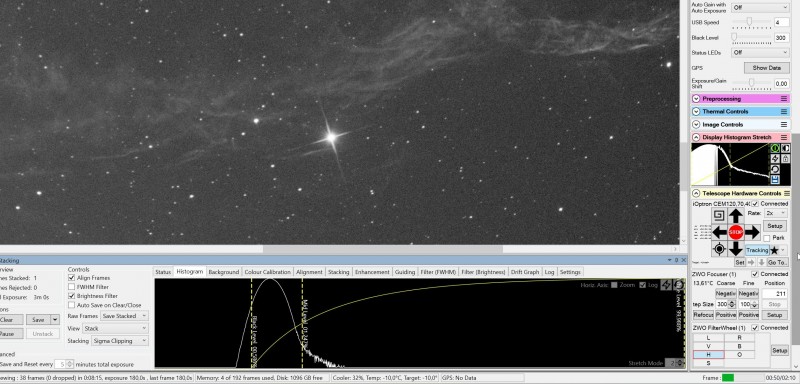Open the Thermal Controls hamburger menu

(x=784, y=111)
